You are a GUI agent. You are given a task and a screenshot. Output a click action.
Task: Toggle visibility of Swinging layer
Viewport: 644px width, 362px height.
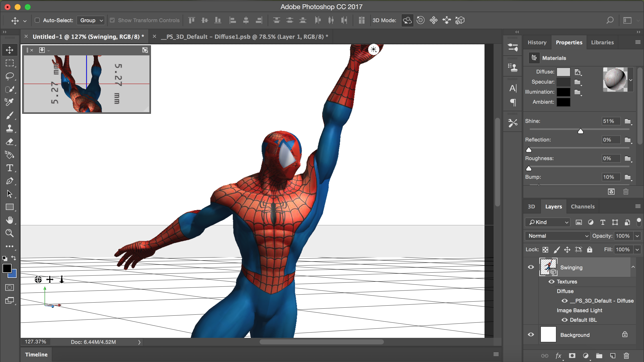[531, 267]
